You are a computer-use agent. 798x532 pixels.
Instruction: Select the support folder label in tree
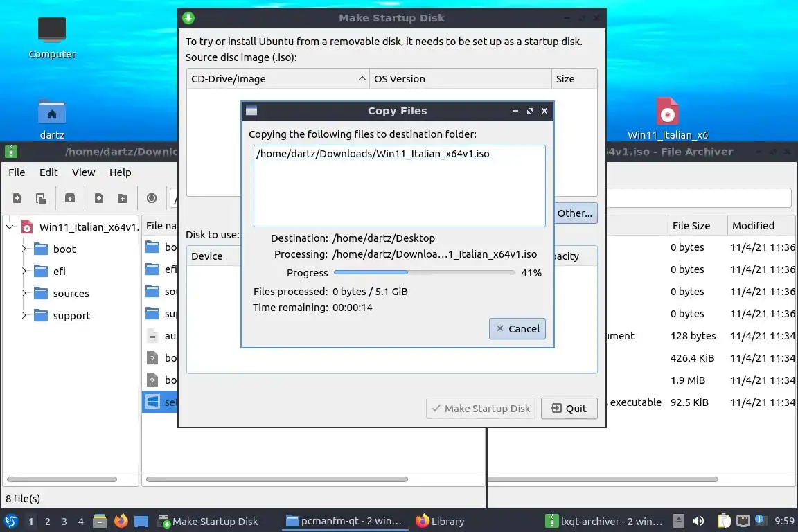pos(71,316)
